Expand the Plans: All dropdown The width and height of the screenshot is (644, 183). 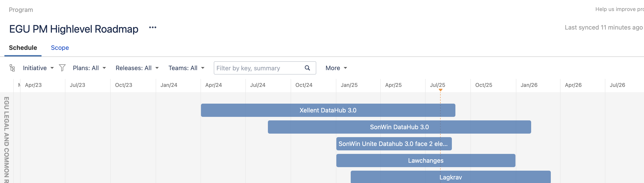point(89,68)
